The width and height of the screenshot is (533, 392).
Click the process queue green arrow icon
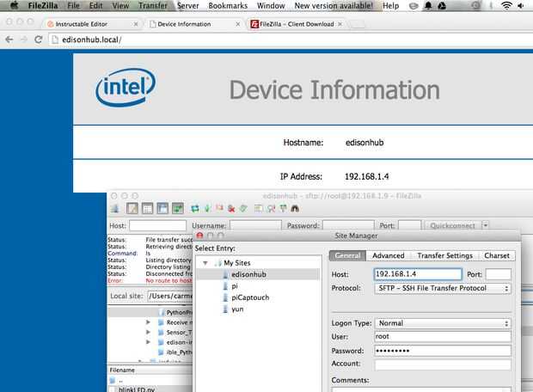207,208
